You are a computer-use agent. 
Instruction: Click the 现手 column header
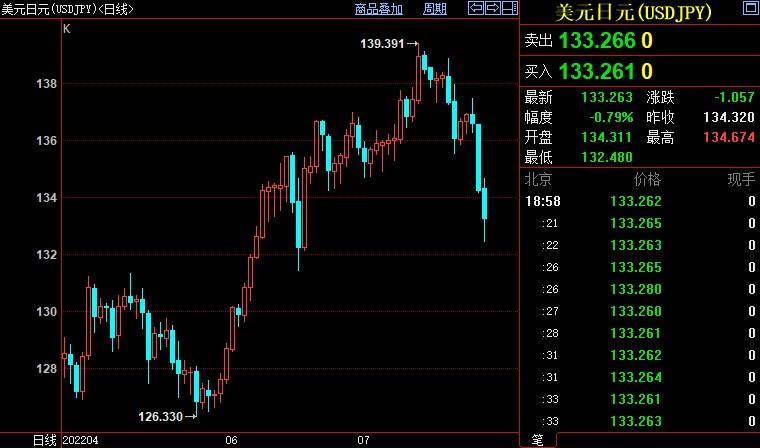click(x=740, y=180)
